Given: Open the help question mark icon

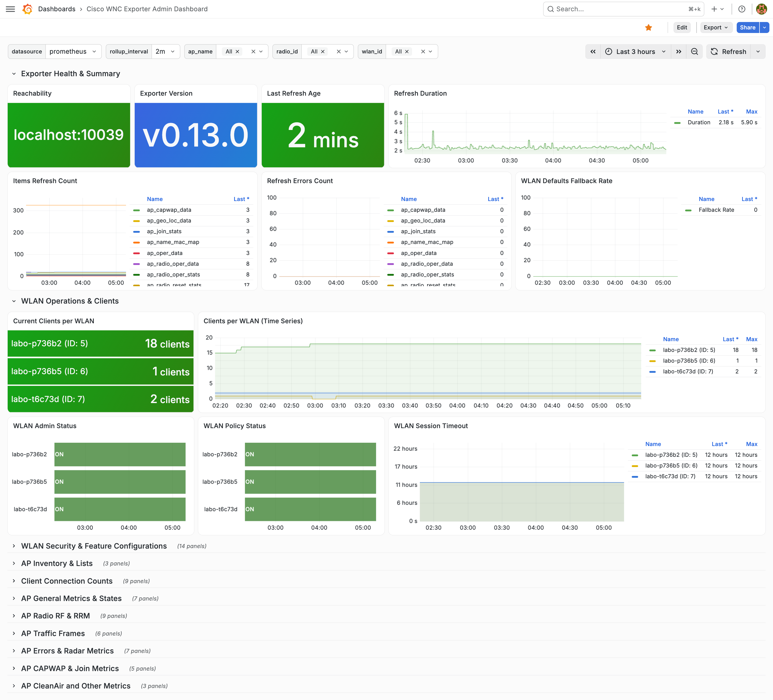Looking at the screenshot, I should click(x=742, y=9).
